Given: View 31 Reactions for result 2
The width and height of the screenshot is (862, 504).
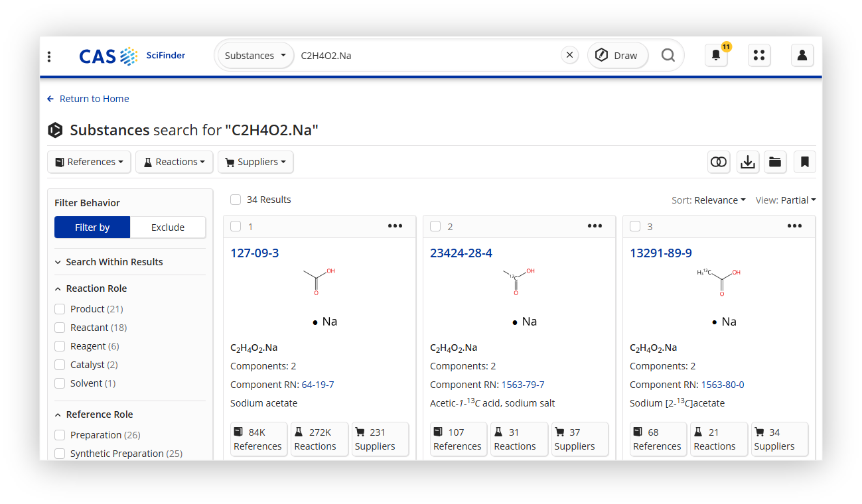Looking at the screenshot, I should click(x=519, y=439).
